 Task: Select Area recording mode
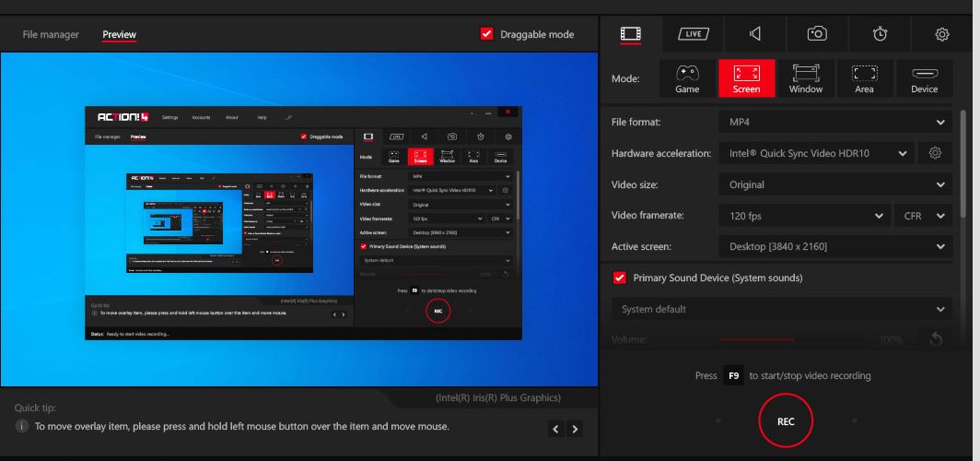click(864, 78)
